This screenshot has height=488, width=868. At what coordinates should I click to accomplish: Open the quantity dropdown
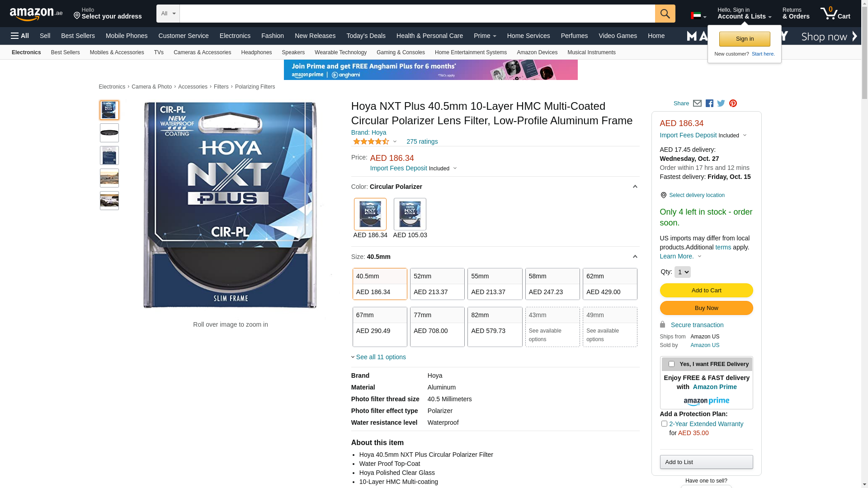point(682,272)
